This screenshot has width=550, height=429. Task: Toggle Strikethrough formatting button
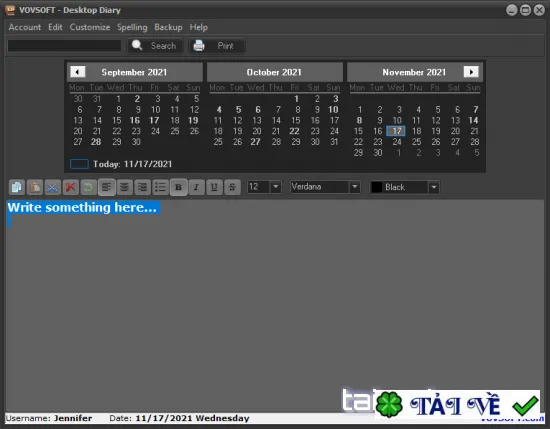[x=232, y=187]
